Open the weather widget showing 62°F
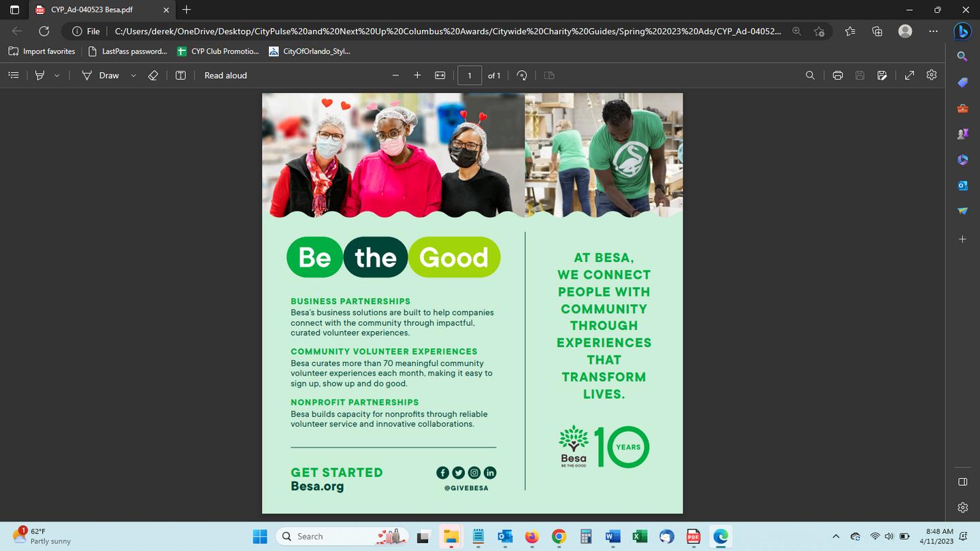Image resolution: width=980 pixels, height=551 pixels. (42, 536)
